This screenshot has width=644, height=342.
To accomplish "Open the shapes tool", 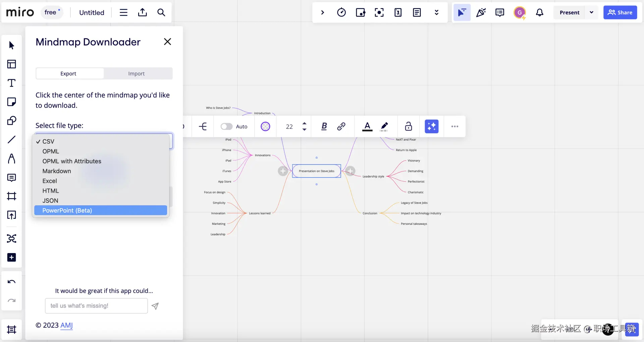I will (12, 120).
